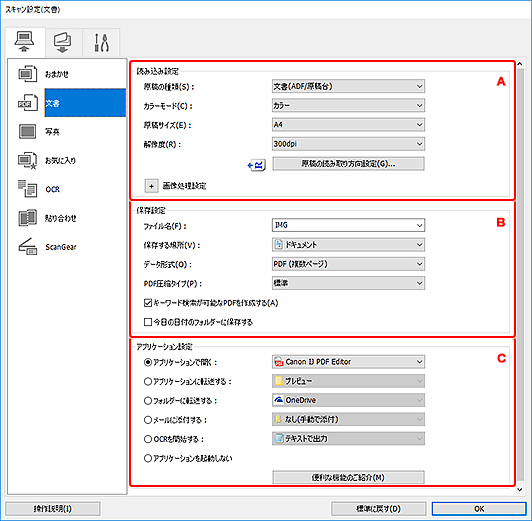This screenshot has height=521, width=532.
Task: Open the カラーモード dropdown
Action: pyautogui.click(x=348, y=105)
